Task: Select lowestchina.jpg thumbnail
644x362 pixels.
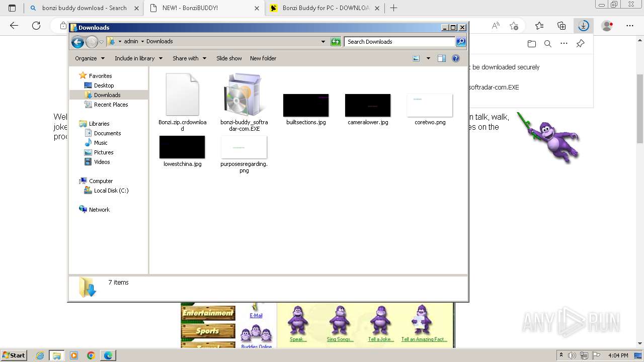Action: [182, 151]
